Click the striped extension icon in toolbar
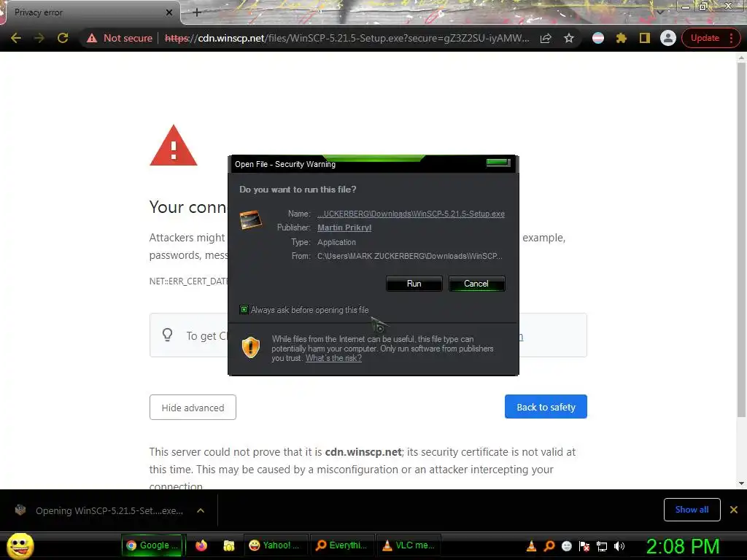Viewport: 747px width, 560px height. pyautogui.click(x=598, y=38)
